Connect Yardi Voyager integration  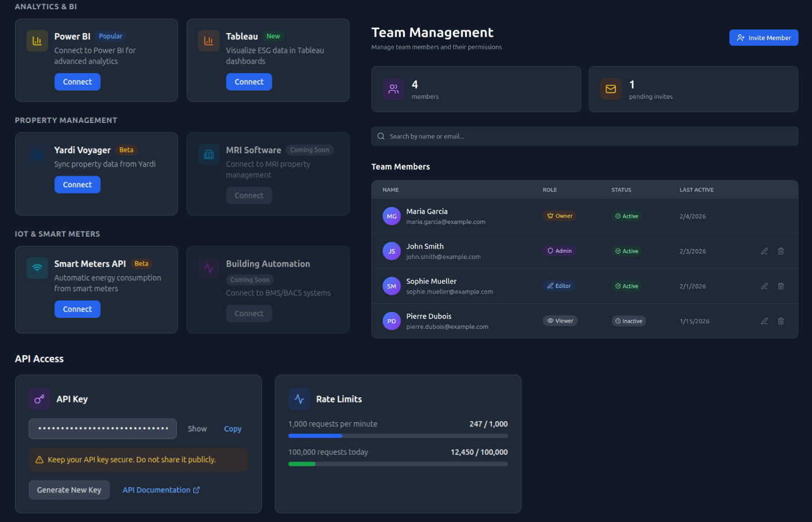tap(77, 184)
